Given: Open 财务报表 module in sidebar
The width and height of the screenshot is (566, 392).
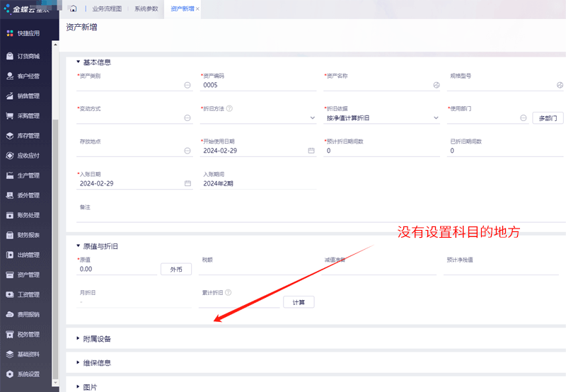Looking at the screenshot, I should [23, 235].
